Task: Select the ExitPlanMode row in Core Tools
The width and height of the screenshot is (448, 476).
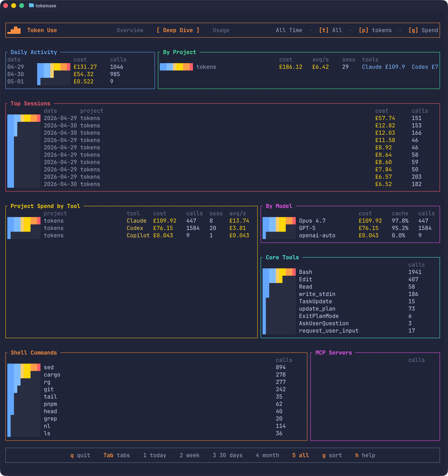Action: coord(350,316)
